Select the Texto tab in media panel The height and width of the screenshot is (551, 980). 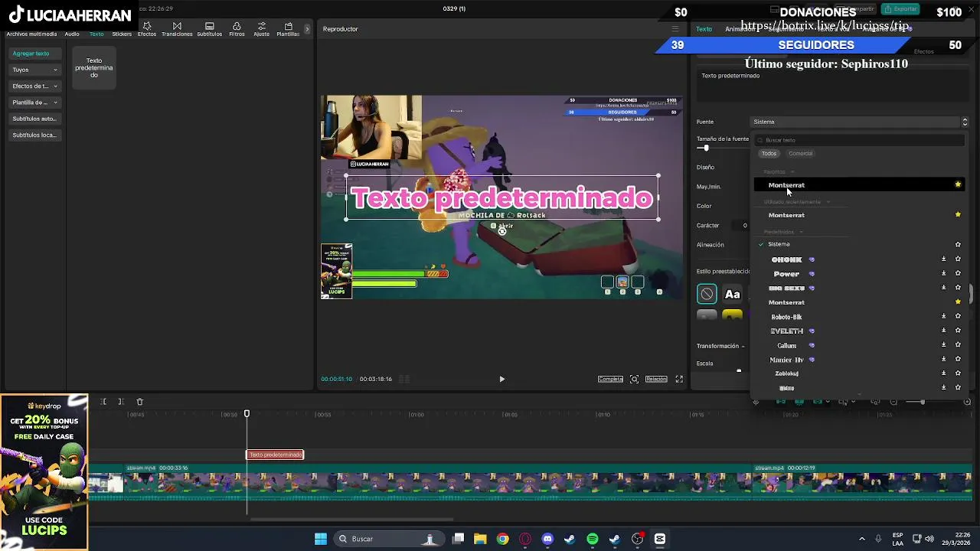coord(96,34)
